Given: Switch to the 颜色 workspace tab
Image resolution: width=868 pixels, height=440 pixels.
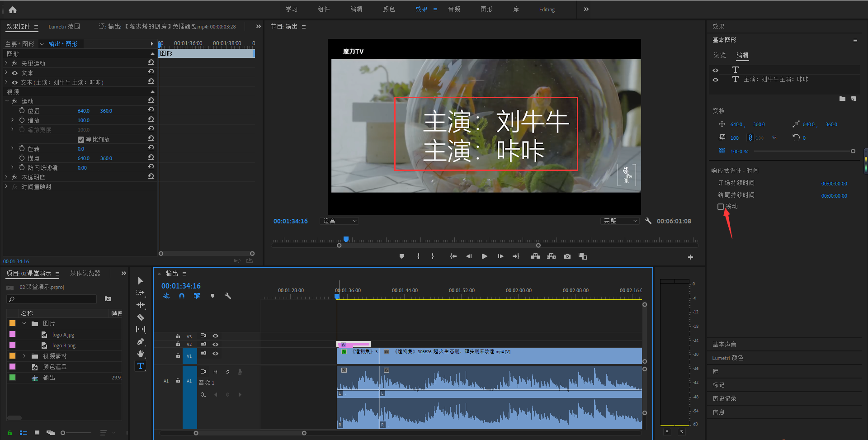Looking at the screenshot, I should click(x=389, y=9).
